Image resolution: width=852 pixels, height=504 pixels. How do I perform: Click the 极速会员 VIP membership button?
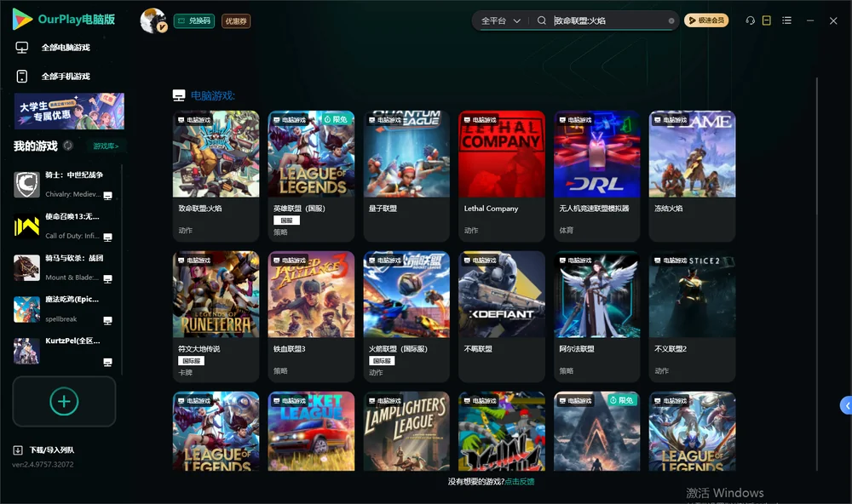(706, 20)
